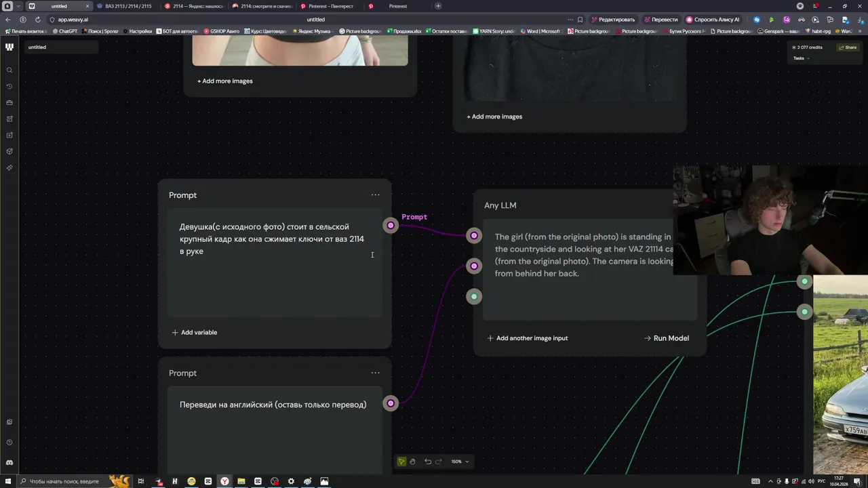Open File Explorer from taskbar

tap(241, 481)
